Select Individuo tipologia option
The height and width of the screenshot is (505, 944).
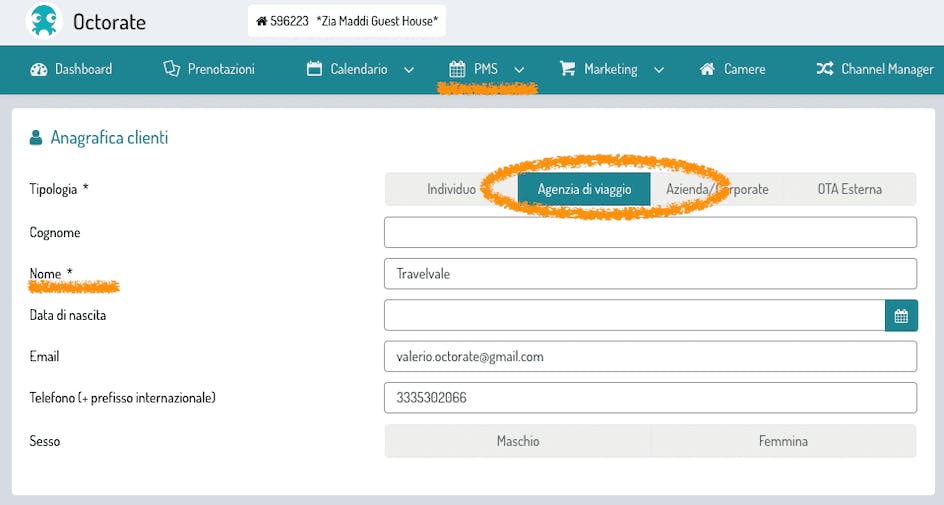pyautogui.click(x=452, y=189)
